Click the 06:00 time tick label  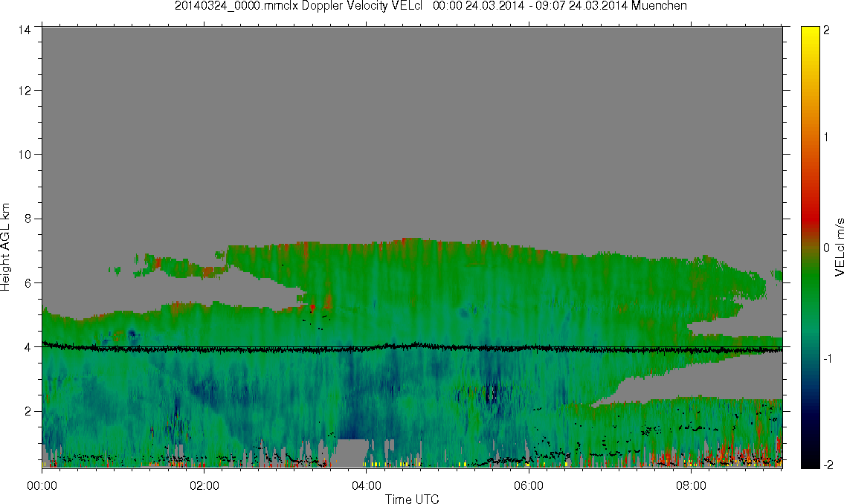click(529, 485)
